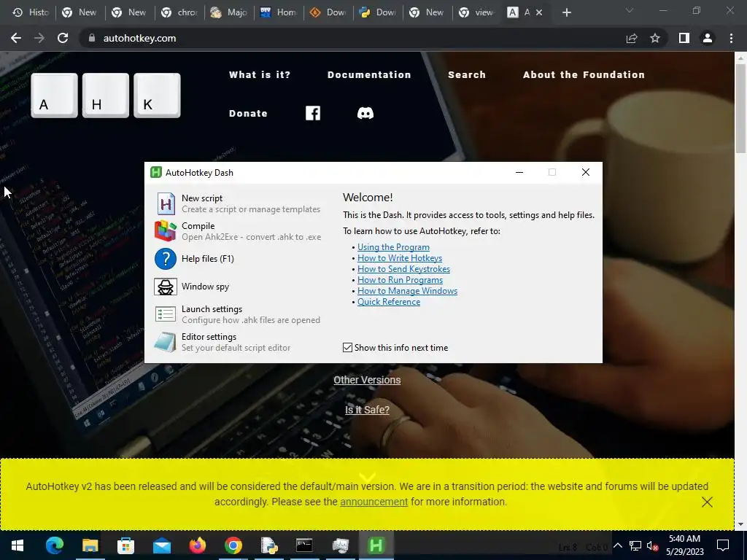Screen dimensions: 747x560
Task: Open Using the Program link
Action: tap(393, 247)
